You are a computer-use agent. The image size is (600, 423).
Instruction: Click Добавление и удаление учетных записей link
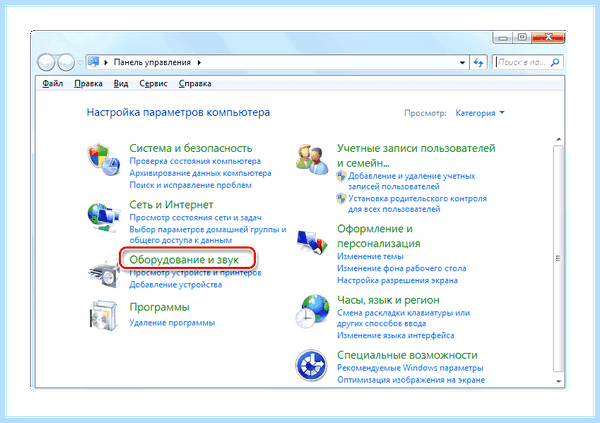pos(411,181)
